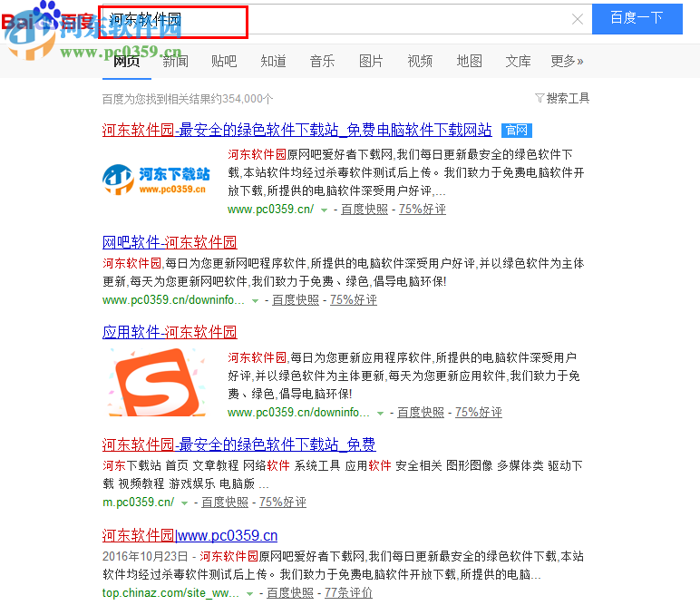Screen dimensions: 700x615
Task: Expand arrow after 网吧软件 result URL
Action: (255, 300)
